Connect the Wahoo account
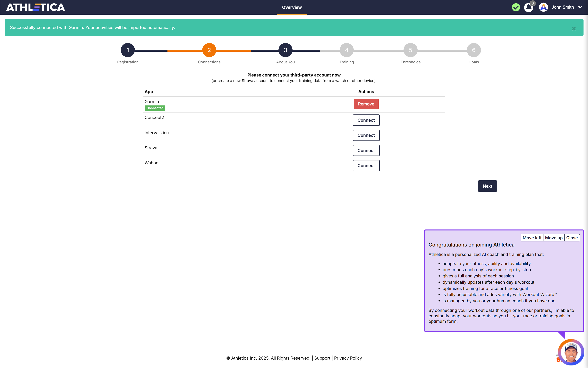The height and width of the screenshot is (368, 588). tap(366, 166)
